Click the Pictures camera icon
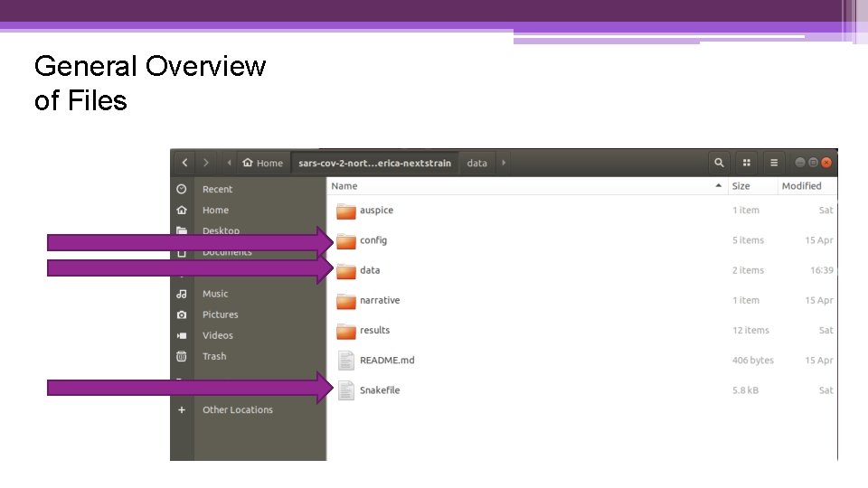The image size is (868, 488). [x=182, y=314]
